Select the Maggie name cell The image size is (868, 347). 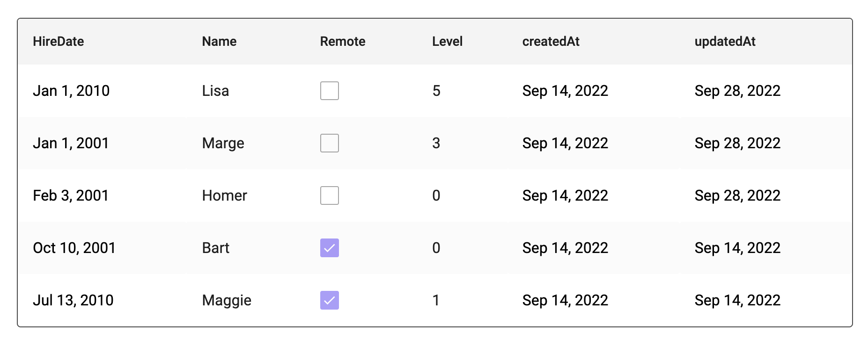(227, 300)
